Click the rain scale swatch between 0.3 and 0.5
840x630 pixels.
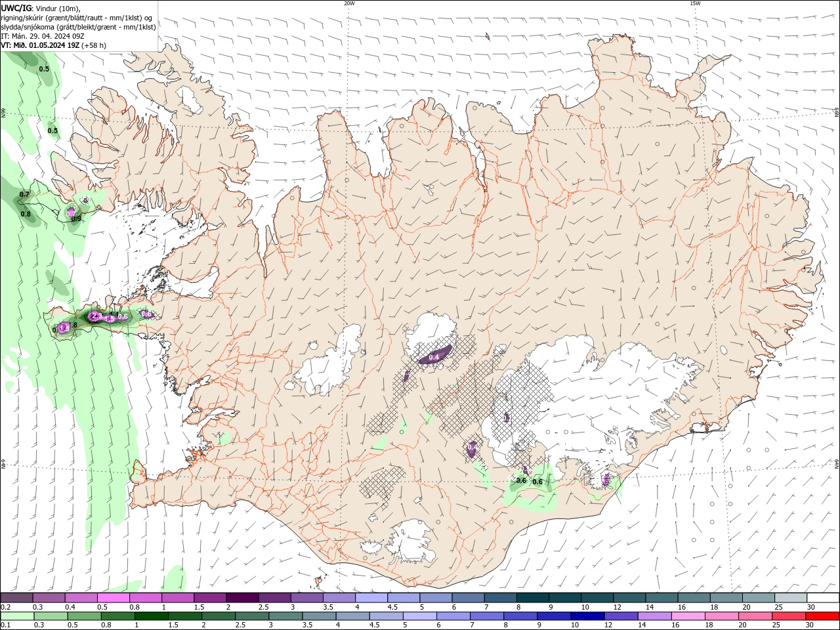tap(51, 616)
